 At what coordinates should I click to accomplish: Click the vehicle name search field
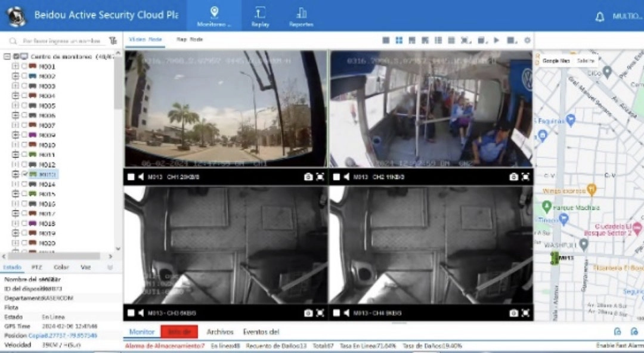[x=61, y=41]
